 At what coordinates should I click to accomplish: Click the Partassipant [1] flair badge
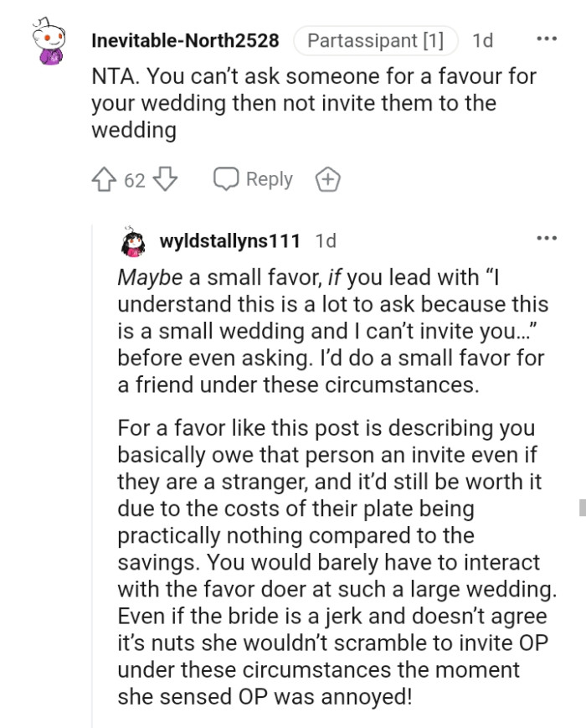pos(377,40)
